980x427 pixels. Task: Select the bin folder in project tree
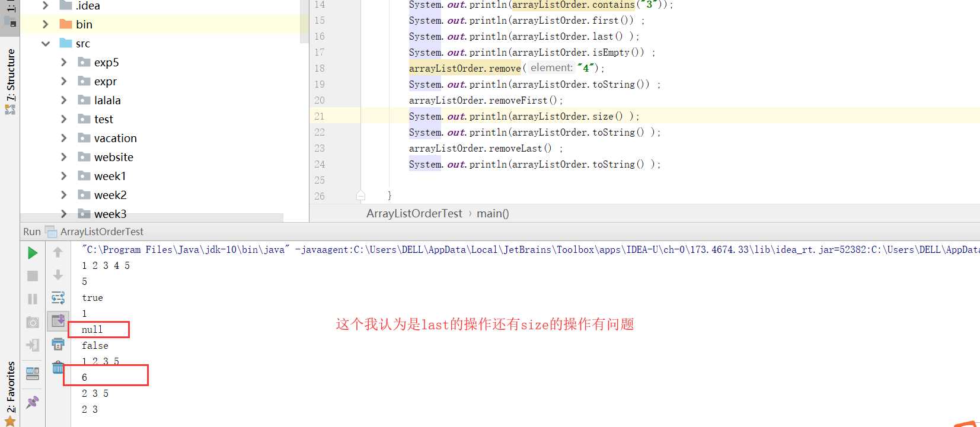[x=160, y=24]
